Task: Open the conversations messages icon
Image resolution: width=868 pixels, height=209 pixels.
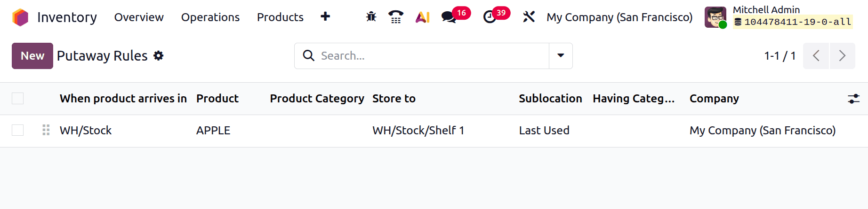Action: (449, 17)
